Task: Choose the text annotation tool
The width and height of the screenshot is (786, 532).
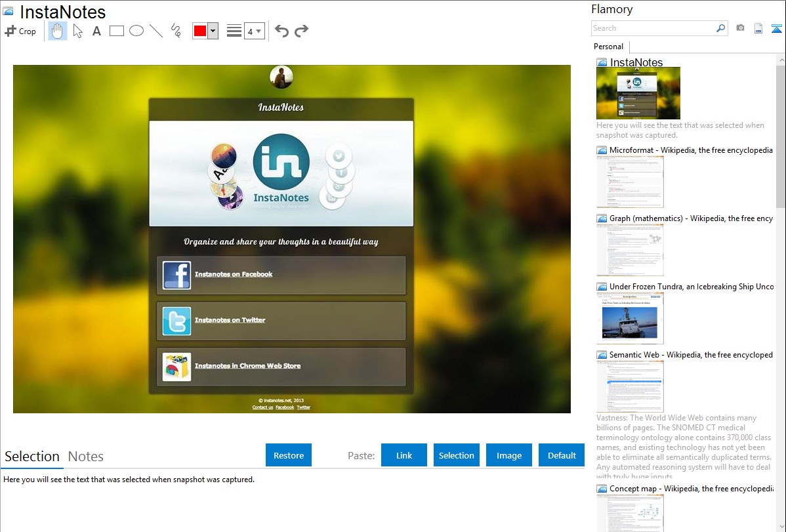Action: pyautogui.click(x=96, y=31)
